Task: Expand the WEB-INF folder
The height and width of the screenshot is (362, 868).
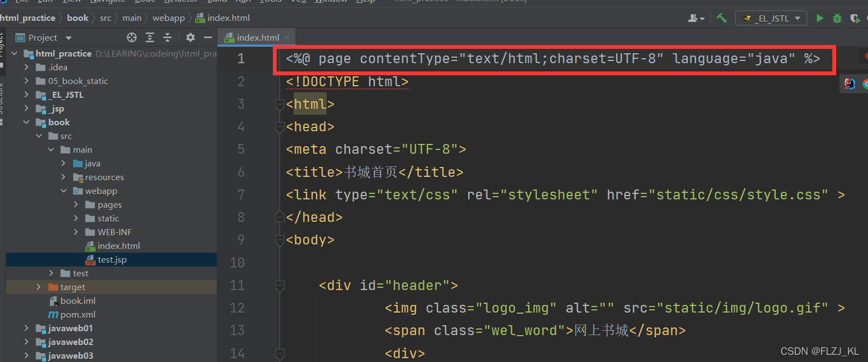Action: click(76, 232)
